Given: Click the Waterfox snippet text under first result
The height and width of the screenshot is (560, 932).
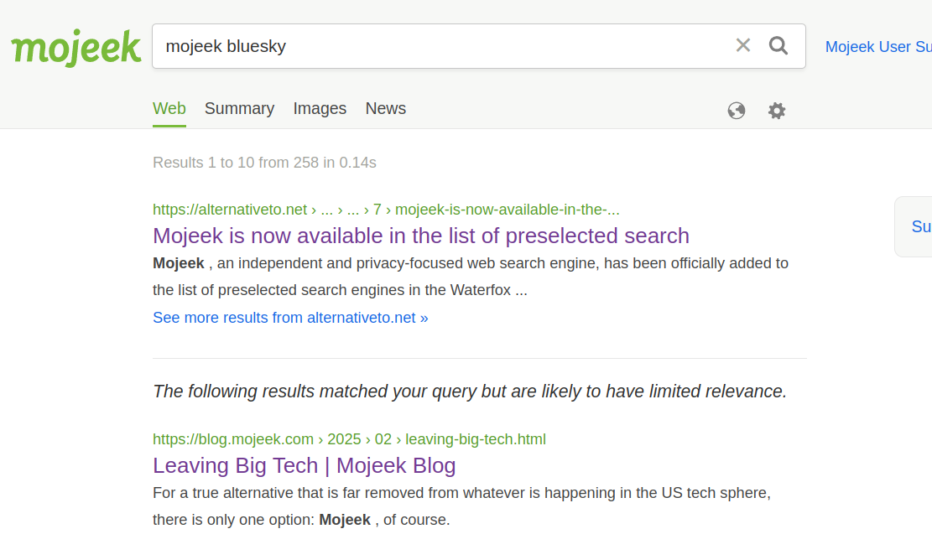Looking at the screenshot, I should pos(470,277).
